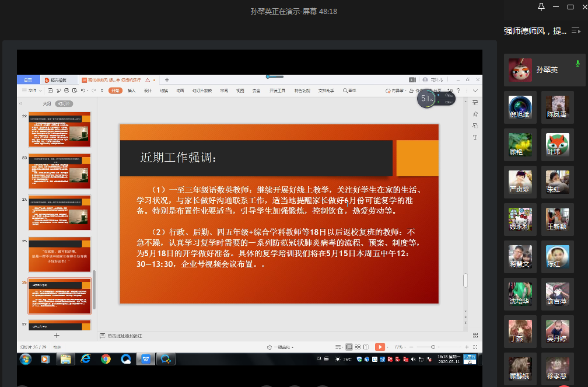This screenshot has width=588, height=387.
Task: Expand the quick access toolbar dropdown arrow
Action: (102, 90)
